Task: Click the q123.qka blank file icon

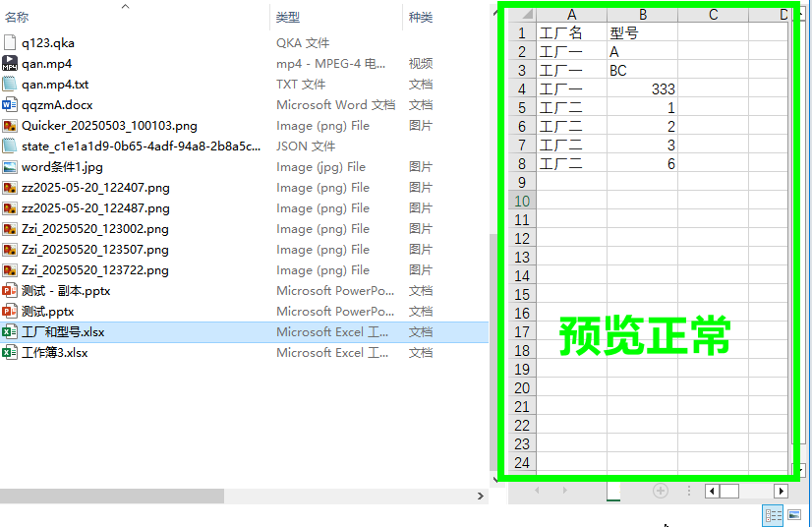Action: [x=9, y=42]
